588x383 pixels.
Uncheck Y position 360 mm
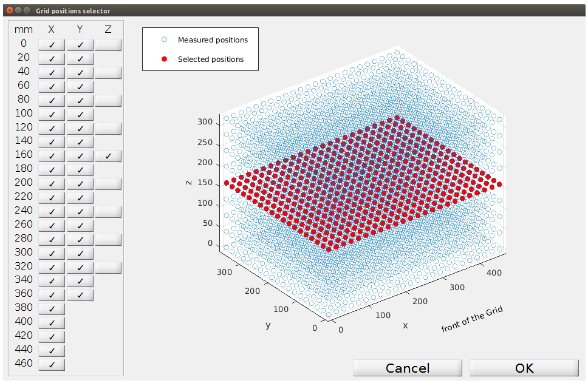[80, 295]
